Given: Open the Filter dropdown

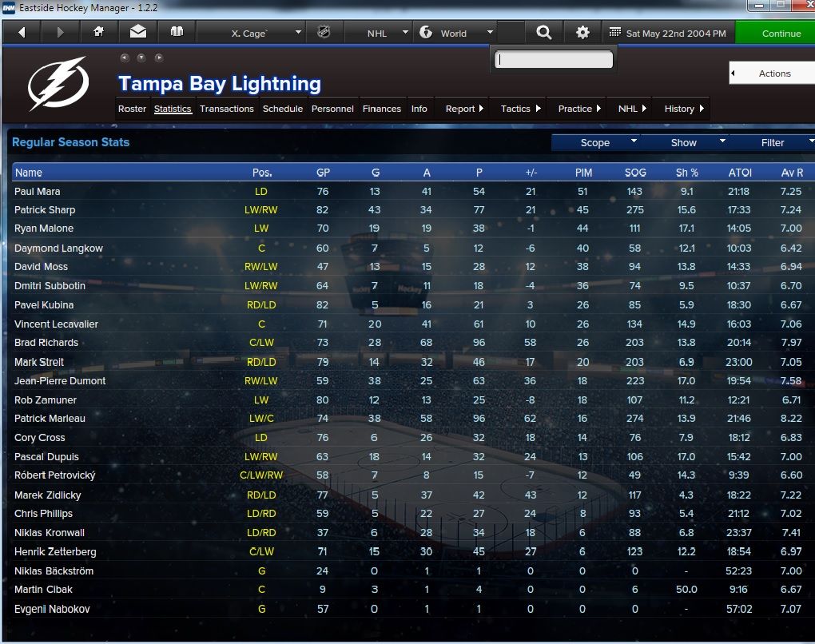Looking at the screenshot, I should 773,142.
